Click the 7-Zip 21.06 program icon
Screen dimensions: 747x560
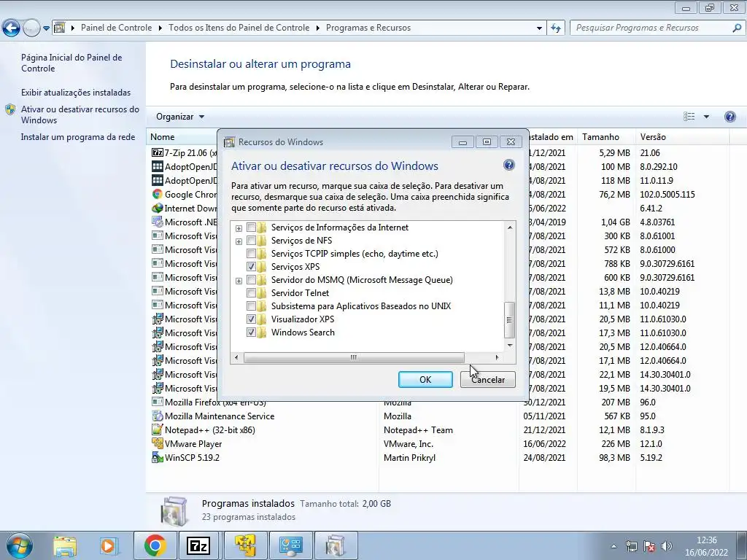158,153
